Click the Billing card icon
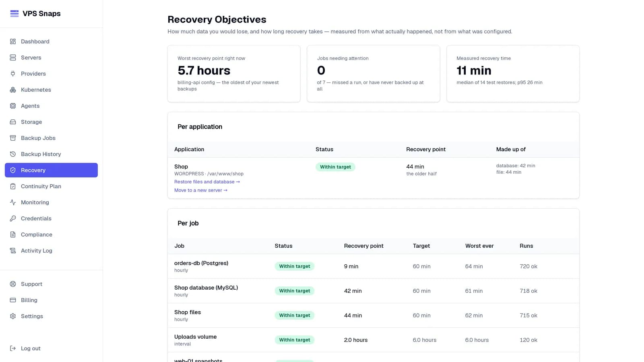The width and height of the screenshot is (644, 362). coord(13,300)
